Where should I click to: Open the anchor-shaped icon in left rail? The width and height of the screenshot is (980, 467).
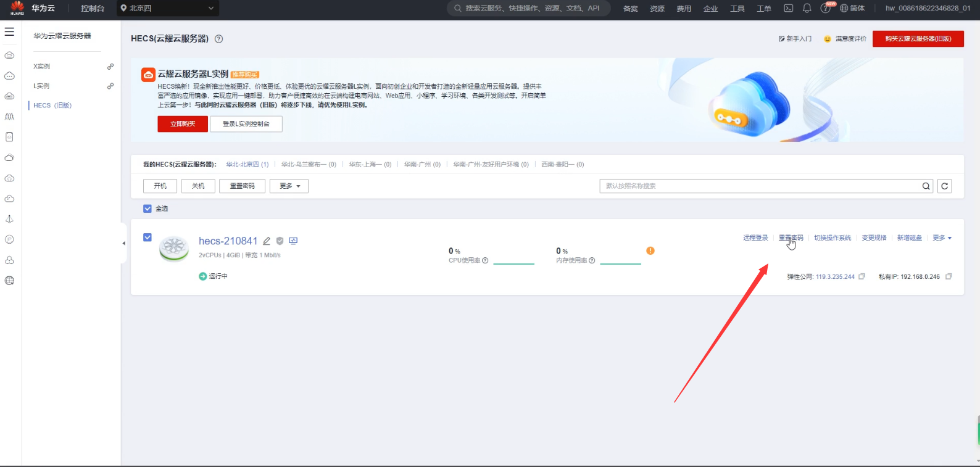(x=9, y=219)
